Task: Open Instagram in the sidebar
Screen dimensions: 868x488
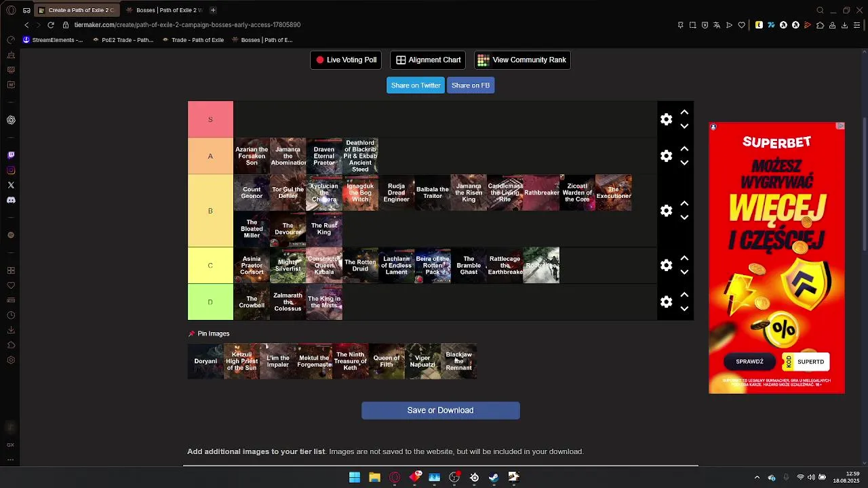Action: point(11,170)
